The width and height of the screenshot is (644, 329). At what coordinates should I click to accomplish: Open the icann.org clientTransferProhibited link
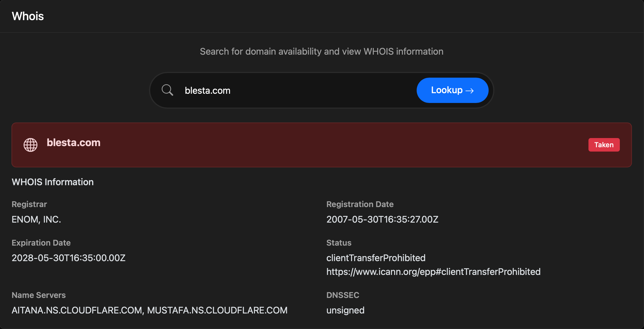[433, 272]
